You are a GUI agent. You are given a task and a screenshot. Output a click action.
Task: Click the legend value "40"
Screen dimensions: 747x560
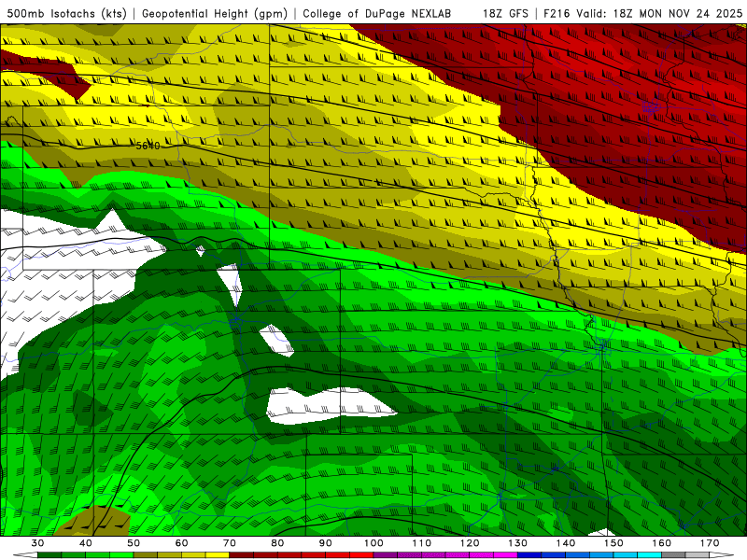86,543
